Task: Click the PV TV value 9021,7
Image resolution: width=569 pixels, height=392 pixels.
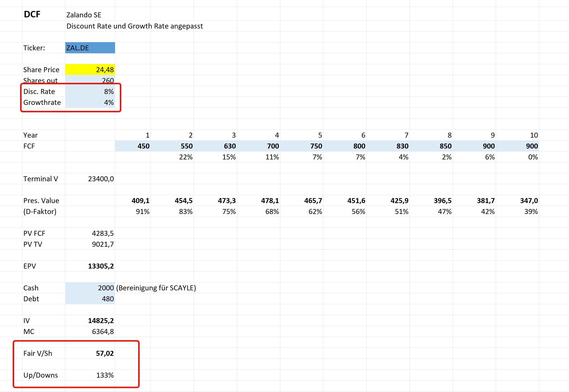Action: [90, 244]
